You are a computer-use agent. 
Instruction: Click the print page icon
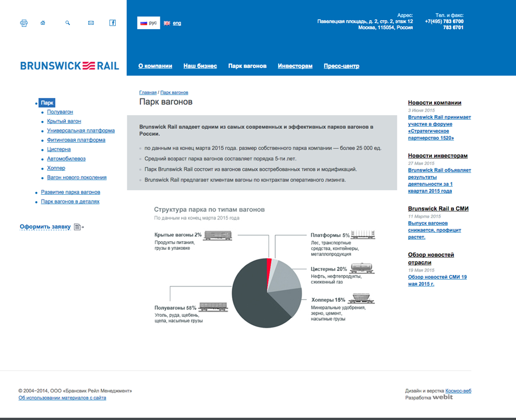click(x=24, y=23)
